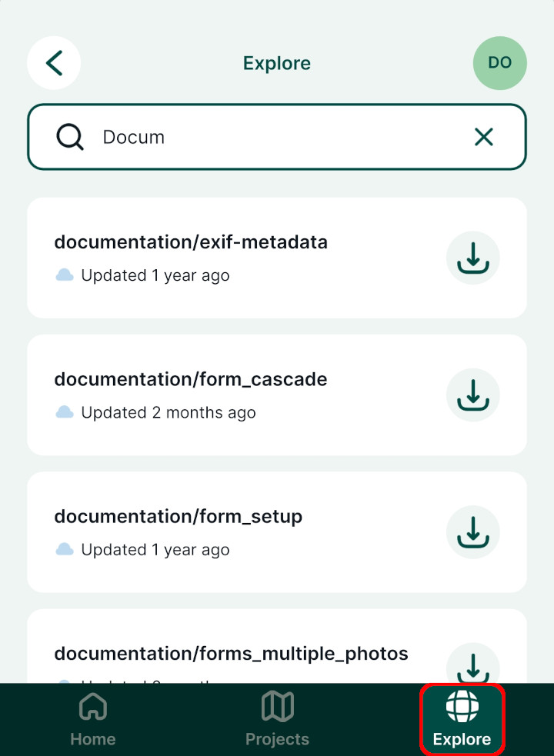This screenshot has height=756, width=554.
Task: Clear the search text with X
Action: [483, 137]
